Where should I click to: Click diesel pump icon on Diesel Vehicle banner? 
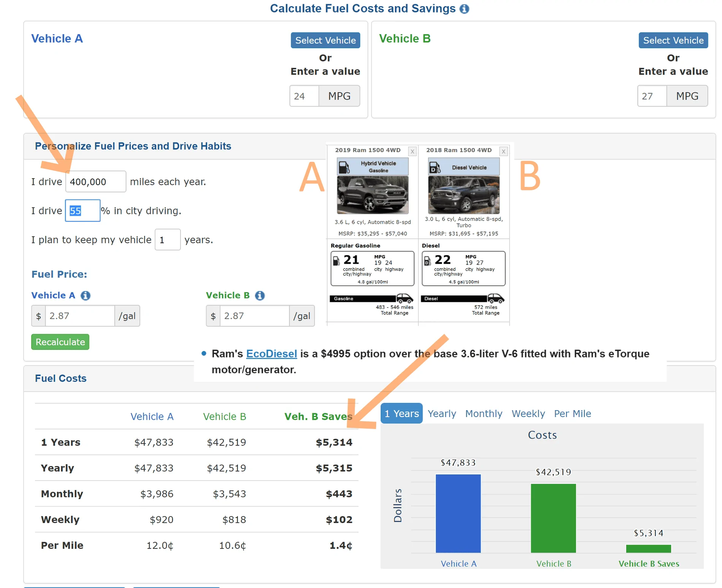tap(435, 167)
